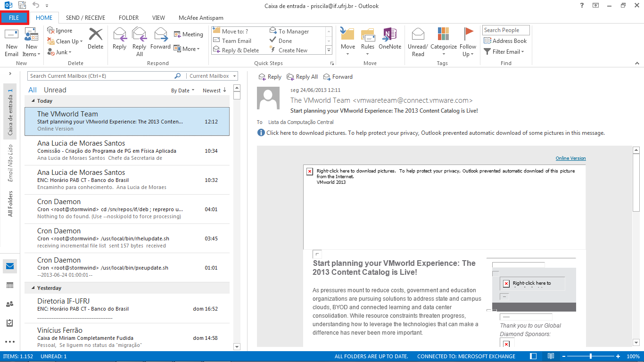Select the HOME tab
Screen dimensions: 644x362
pyautogui.click(x=44, y=18)
